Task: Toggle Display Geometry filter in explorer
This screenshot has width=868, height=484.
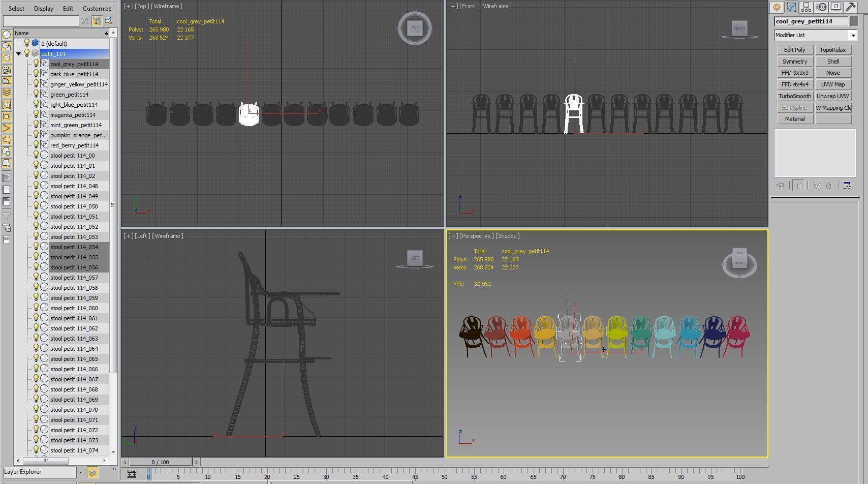Action: pyautogui.click(x=7, y=35)
